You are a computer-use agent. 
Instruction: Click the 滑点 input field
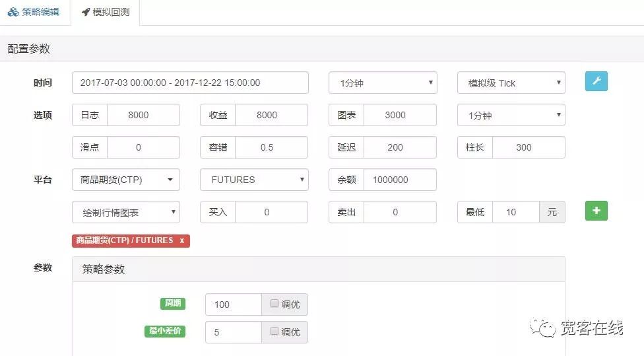click(x=143, y=147)
